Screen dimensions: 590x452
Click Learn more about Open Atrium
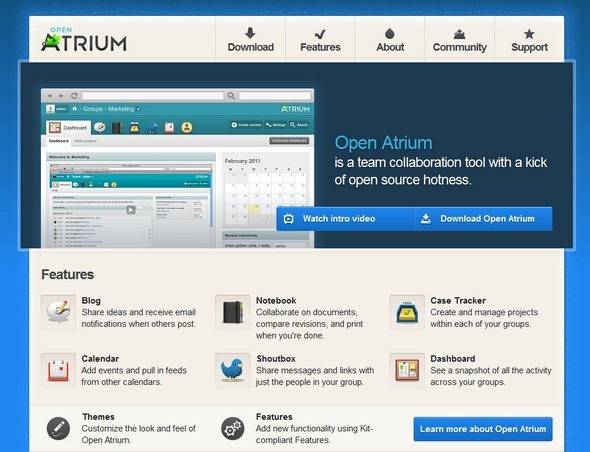tap(483, 429)
